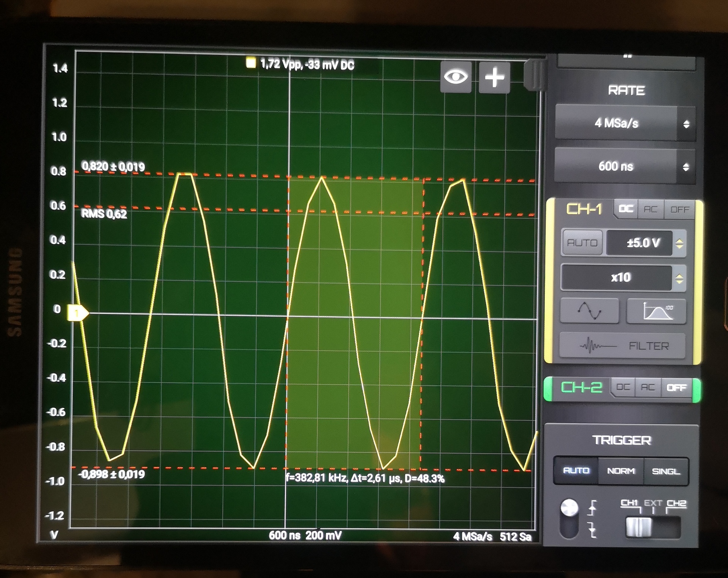Select NORM trigger mode

(621, 471)
